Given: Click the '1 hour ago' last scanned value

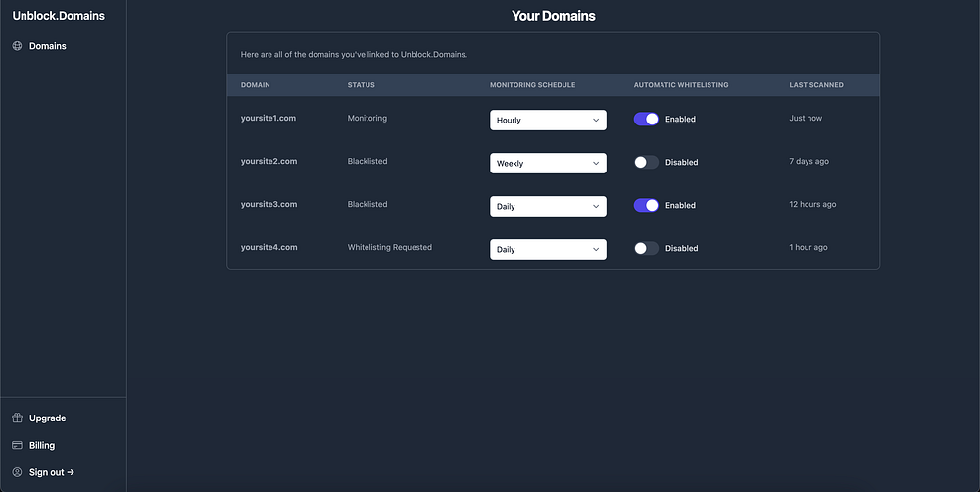Looking at the screenshot, I should (x=808, y=247).
